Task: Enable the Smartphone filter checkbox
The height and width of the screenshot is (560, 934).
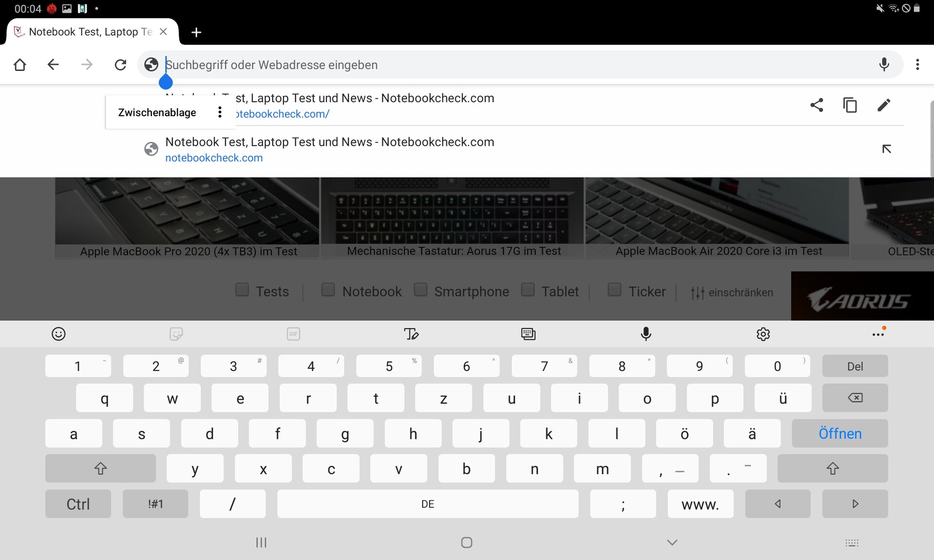Action: pos(420,290)
